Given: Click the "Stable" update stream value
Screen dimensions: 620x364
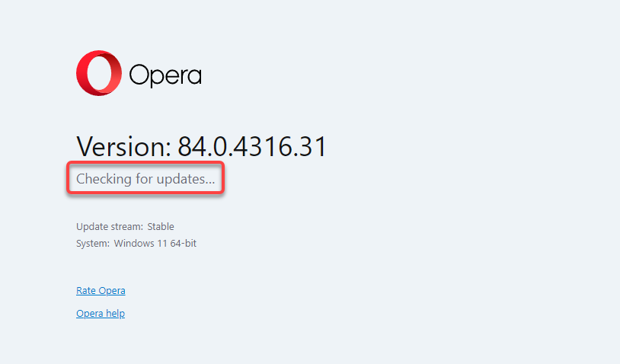Looking at the screenshot, I should coord(160,227).
